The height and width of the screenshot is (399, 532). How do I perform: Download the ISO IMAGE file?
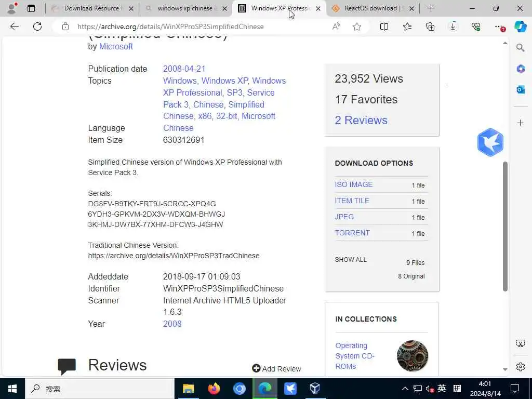coord(353,184)
